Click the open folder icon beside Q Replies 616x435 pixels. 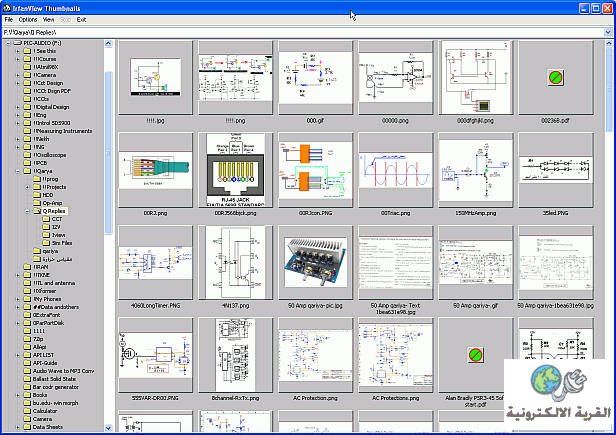pos(37,211)
